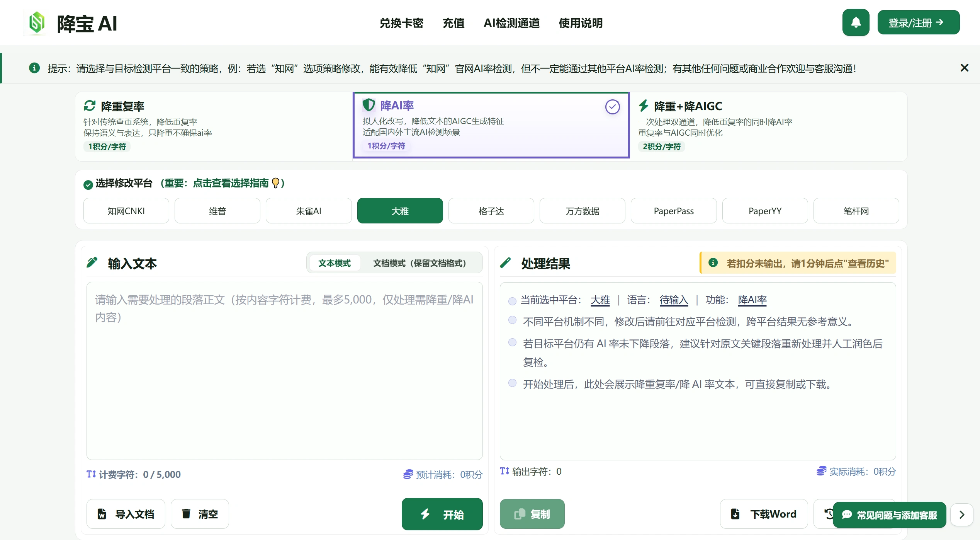Click the lightning icon beside 降重+降AIGC
980x540 pixels.
[x=644, y=106]
